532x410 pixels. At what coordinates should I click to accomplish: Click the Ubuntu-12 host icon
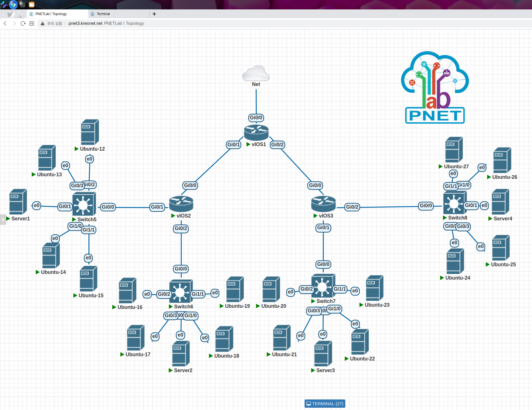coord(90,132)
